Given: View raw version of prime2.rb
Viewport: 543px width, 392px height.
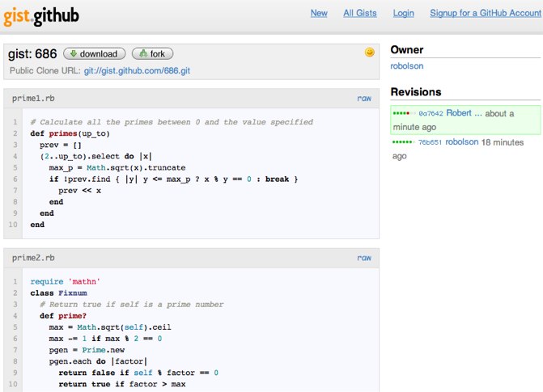Looking at the screenshot, I should coord(364,258).
